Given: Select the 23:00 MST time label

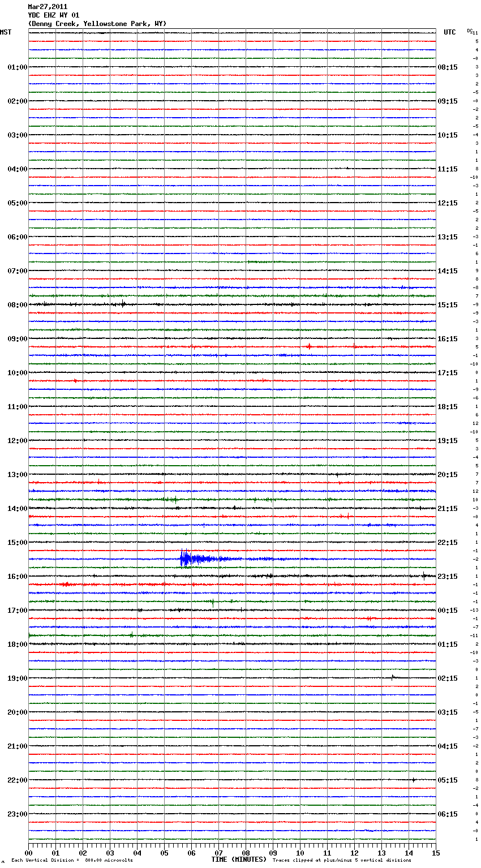Looking at the screenshot, I should pos(18,814).
